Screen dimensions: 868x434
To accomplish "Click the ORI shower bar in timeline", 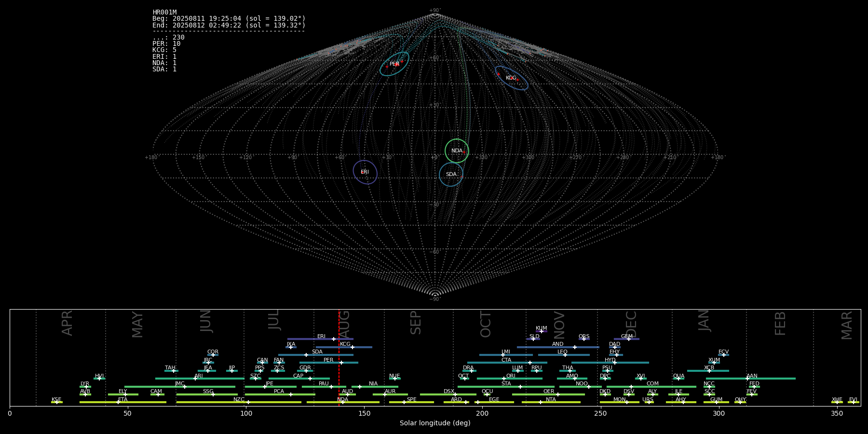I will [x=510, y=379].
